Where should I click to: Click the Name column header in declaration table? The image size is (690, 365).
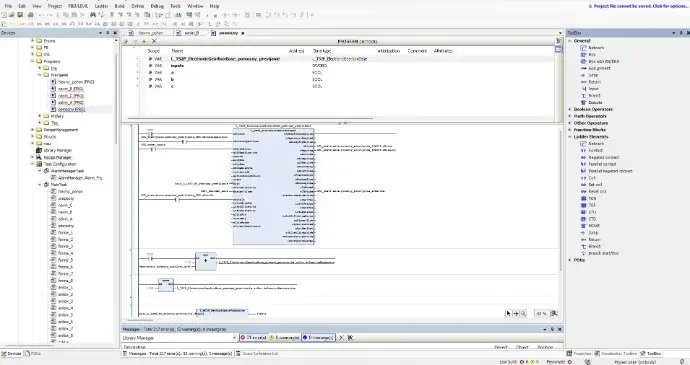click(177, 51)
